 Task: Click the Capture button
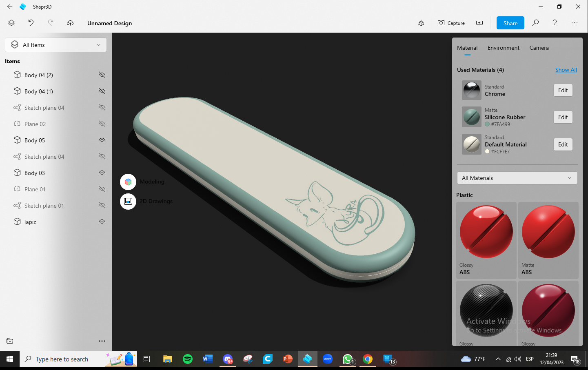click(451, 23)
